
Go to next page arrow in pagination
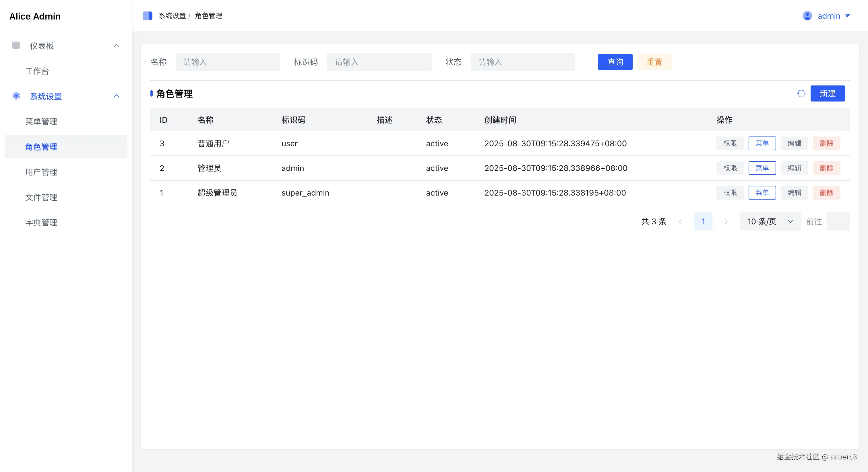pyautogui.click(x=726, y=222)
